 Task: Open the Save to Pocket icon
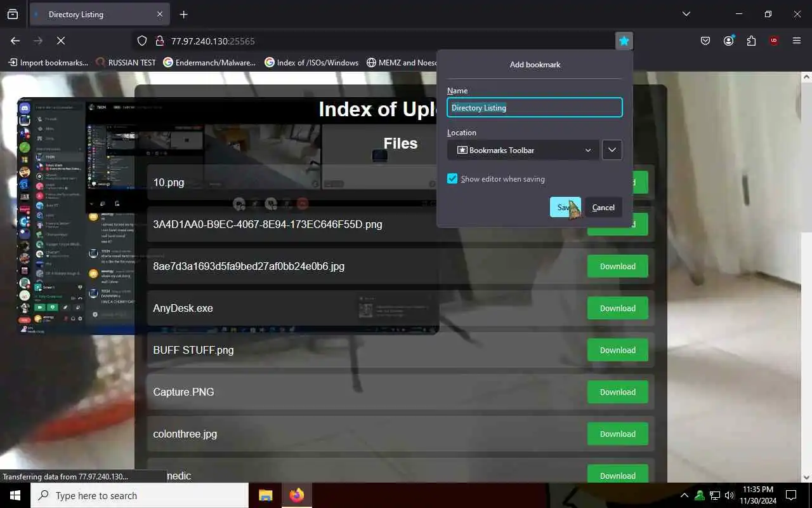(x=705, y=41)
